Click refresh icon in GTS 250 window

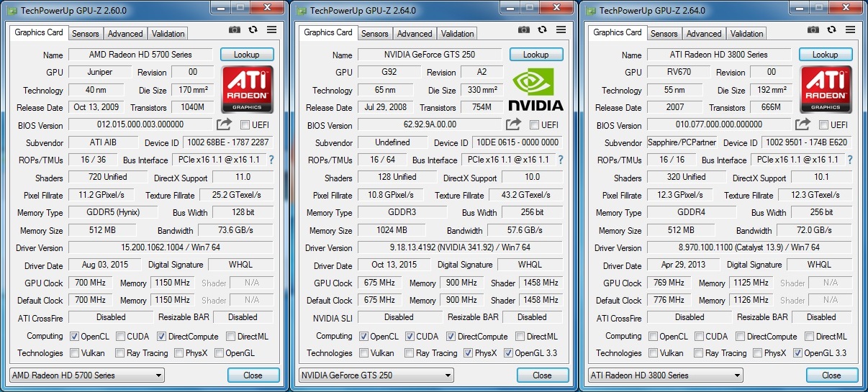(x=543, y=29)
